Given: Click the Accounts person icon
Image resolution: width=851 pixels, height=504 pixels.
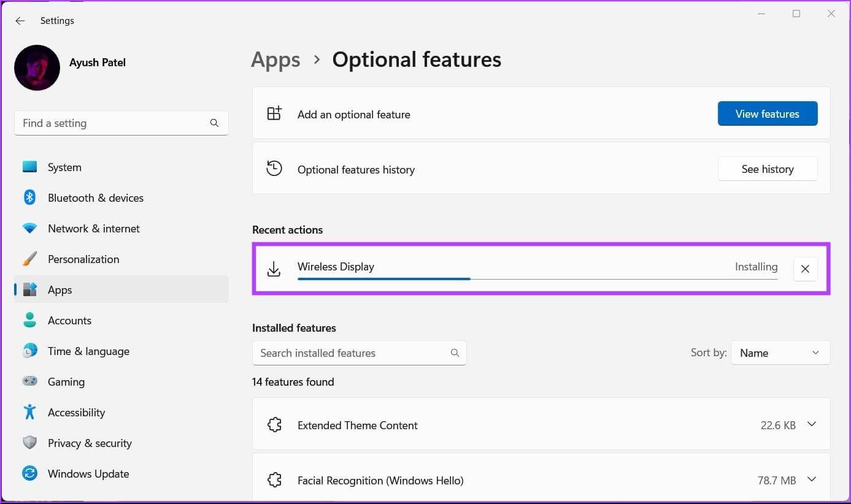Looking at the screenshot, I should coord(29,320).
